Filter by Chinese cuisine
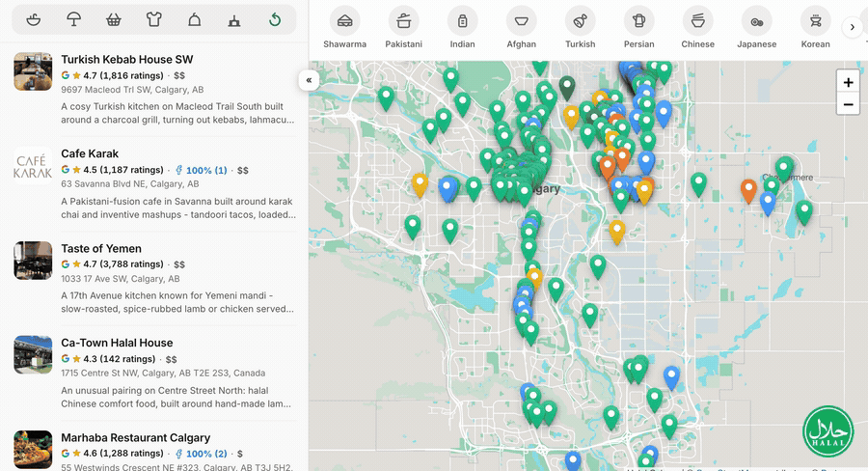Screen dimensions: 868x471 [697, 28]
